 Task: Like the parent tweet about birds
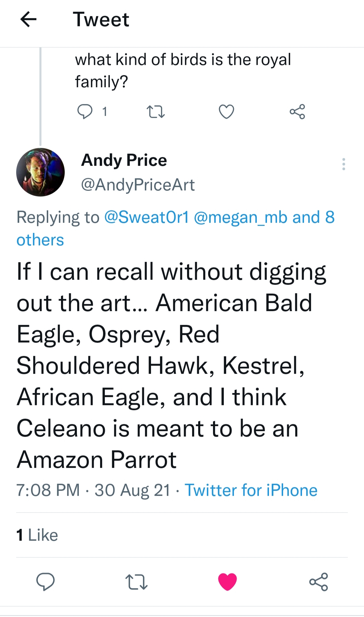226,112
